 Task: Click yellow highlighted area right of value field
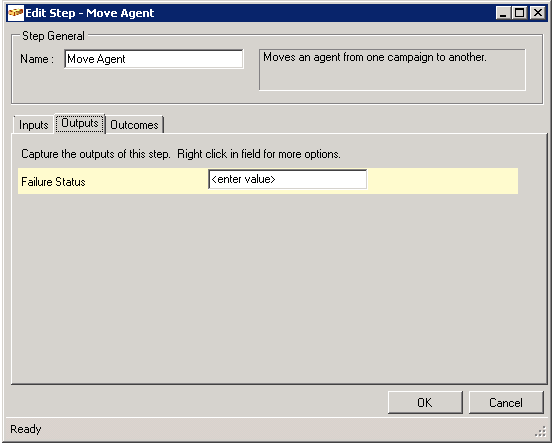pos(442,181)
